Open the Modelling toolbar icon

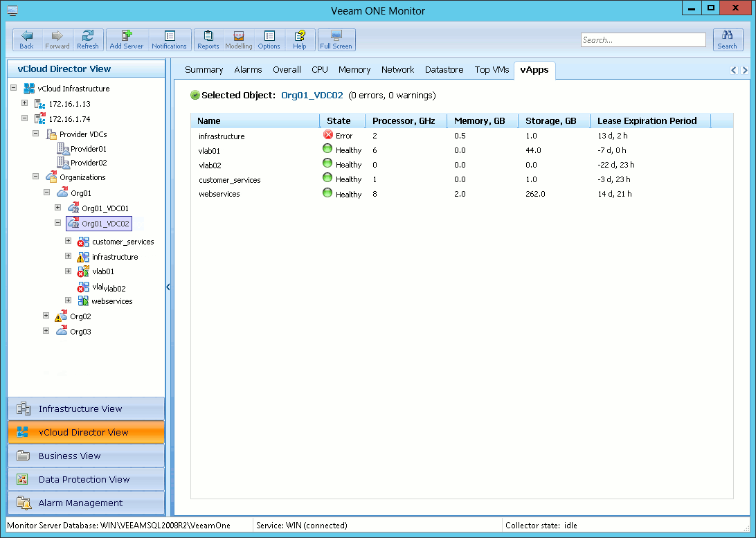point(239,39)
